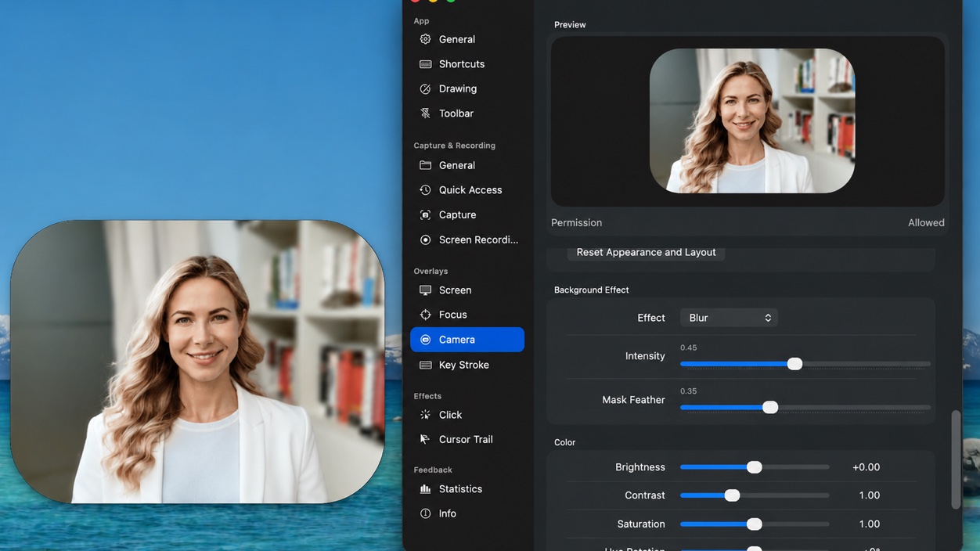The image size is (980, 551).
Task: Click the floating camera overlay on desktop
Action: tap(197, 362)
